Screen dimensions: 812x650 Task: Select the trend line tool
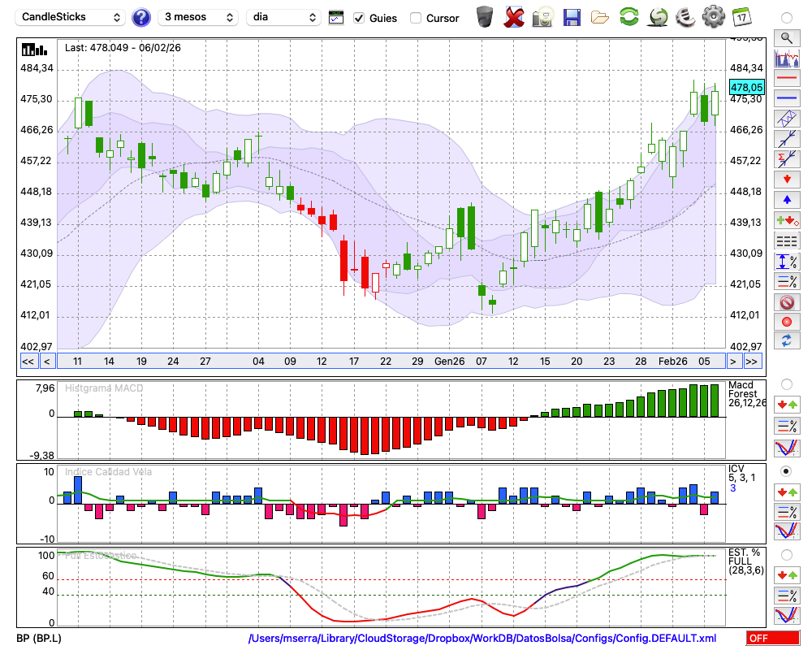[787, 139]
